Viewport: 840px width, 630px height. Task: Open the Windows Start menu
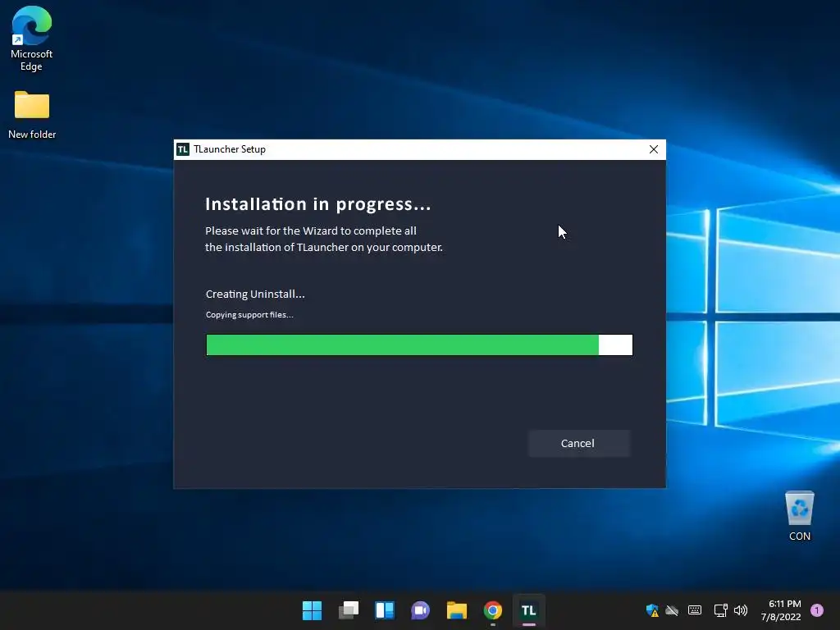tap(312, 610)
